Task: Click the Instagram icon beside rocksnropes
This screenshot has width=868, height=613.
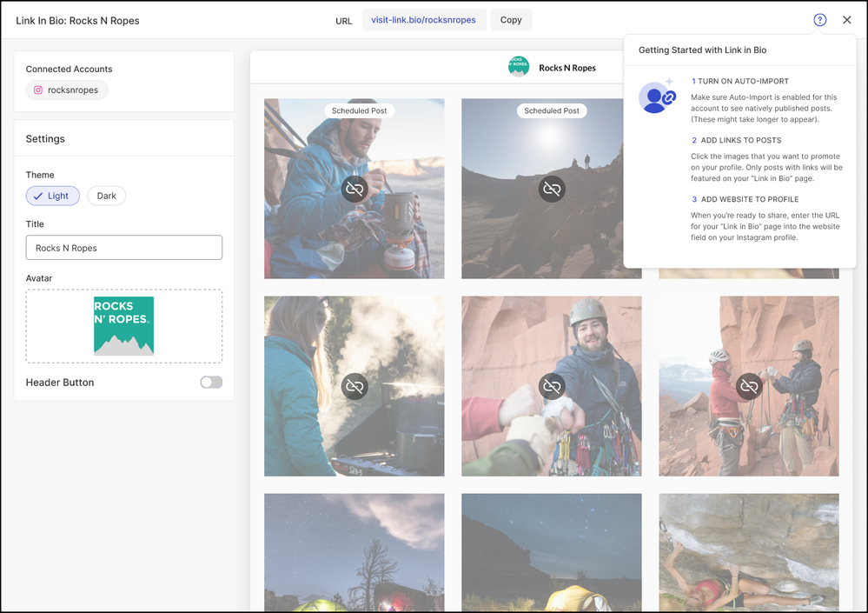Action: click(38, 90)
